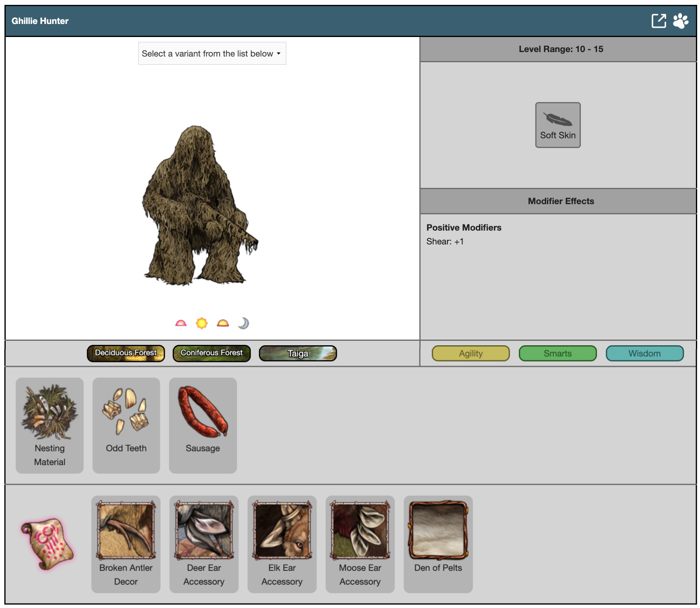
Task: Click the teal Wisdom stat button
Action: point(644,353)
